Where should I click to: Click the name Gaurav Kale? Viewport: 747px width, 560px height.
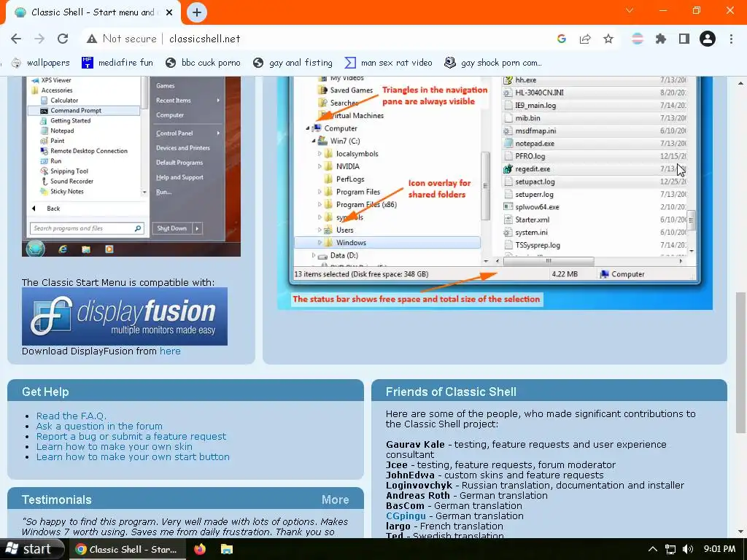tap(415, 444)
